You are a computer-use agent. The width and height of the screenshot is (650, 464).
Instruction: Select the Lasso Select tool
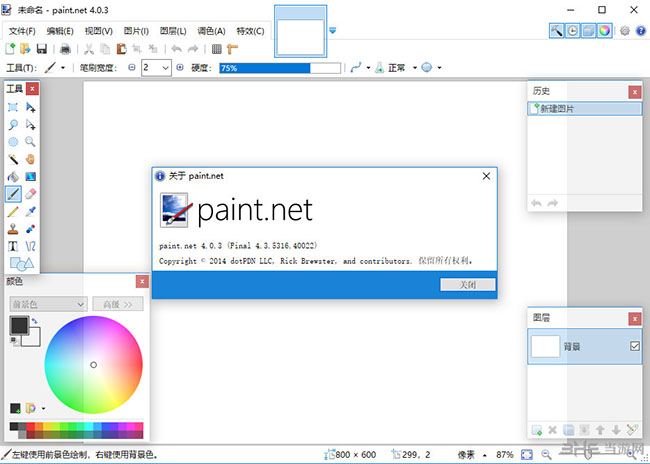point(13,124)
